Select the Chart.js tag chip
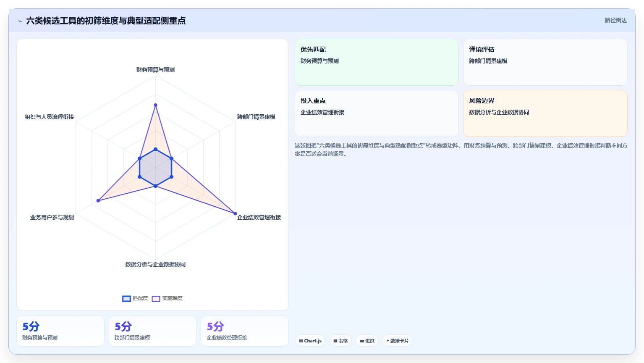 pyautogui.click(x=310, y=341)
